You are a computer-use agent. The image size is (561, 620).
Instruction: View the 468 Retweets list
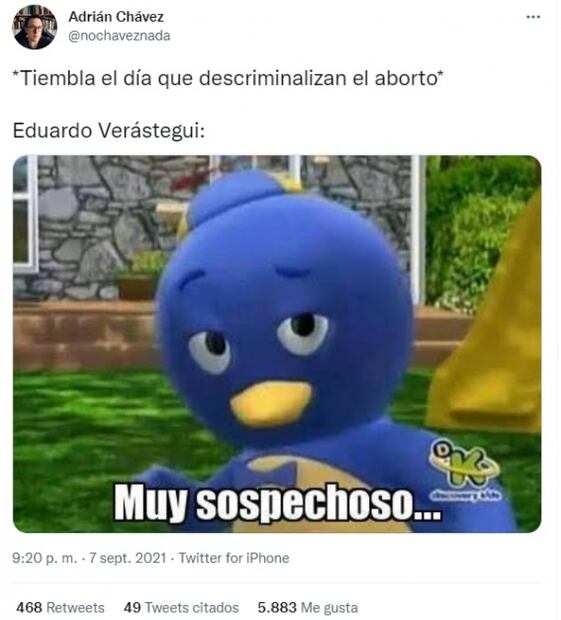click(60, 607)
